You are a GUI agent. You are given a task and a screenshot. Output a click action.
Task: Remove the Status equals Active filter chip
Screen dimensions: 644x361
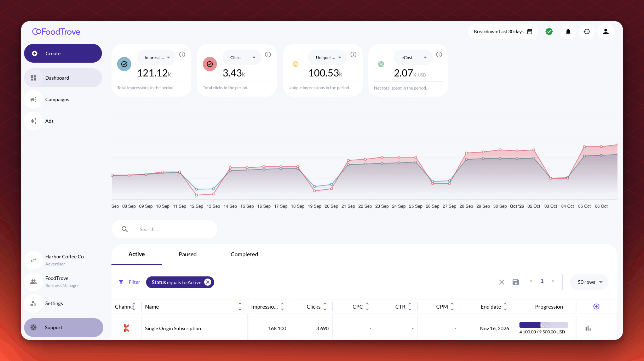click(x=208, y=282)
